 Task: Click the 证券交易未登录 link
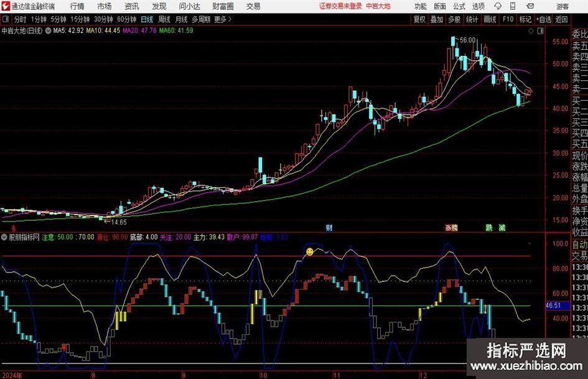[341, 6]
